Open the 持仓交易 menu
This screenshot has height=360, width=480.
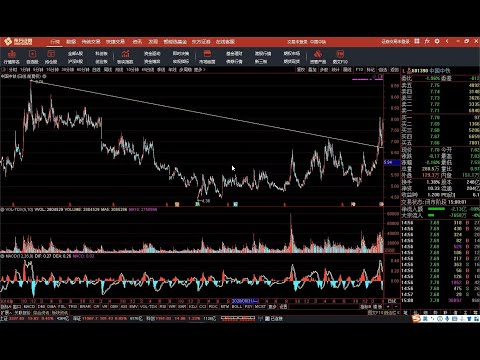[x=91, y=42]
